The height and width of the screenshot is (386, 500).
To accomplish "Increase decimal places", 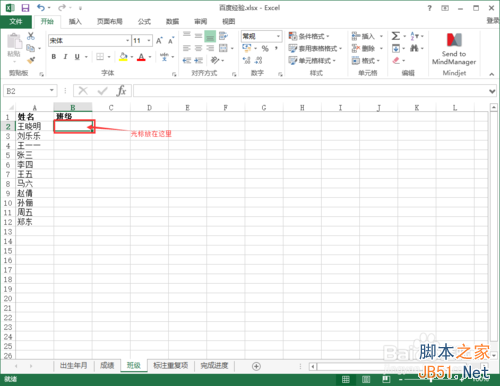I will 246,60.
